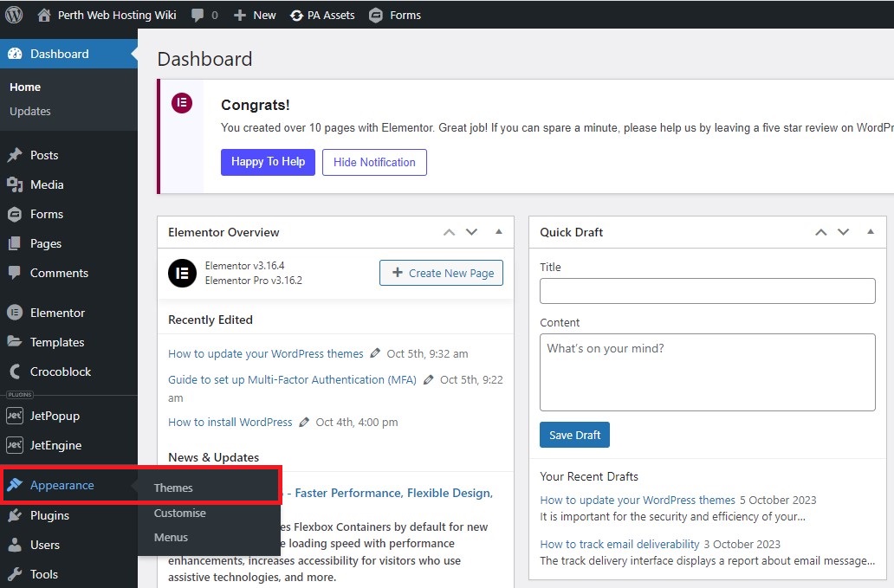Select Home under Dashboard menu
The height and width of the screenshot is (588, 894).
[25, 87]
